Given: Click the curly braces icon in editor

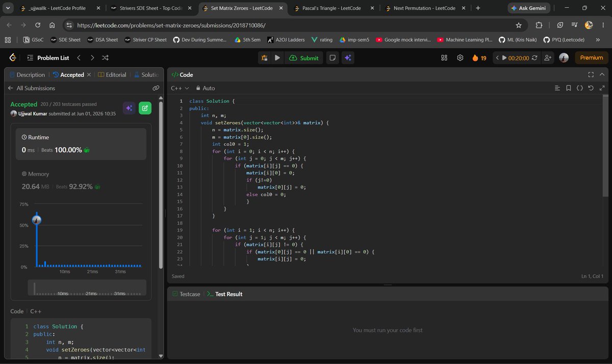Looking at the screenshot, I should [x=580, y=88].
